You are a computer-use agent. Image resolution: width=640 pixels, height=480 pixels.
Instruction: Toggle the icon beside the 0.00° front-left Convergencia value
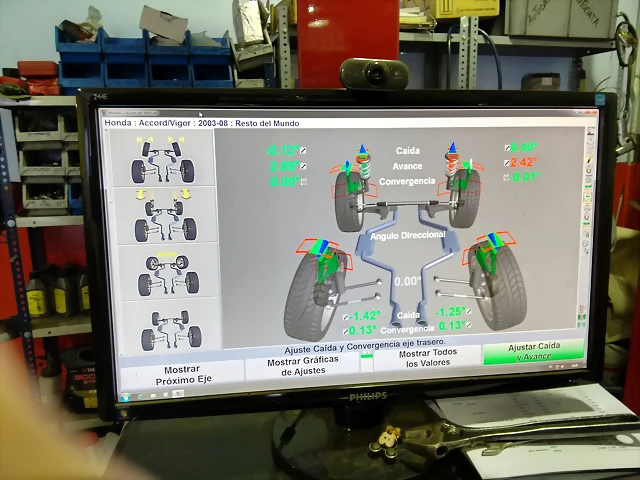pyautogui.click(x=304, y=182)
